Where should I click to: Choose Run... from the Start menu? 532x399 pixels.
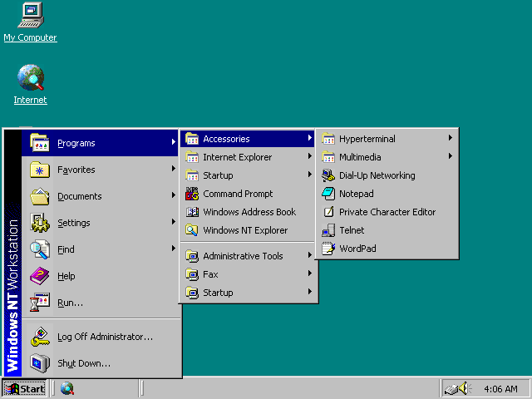click(100, 303)
